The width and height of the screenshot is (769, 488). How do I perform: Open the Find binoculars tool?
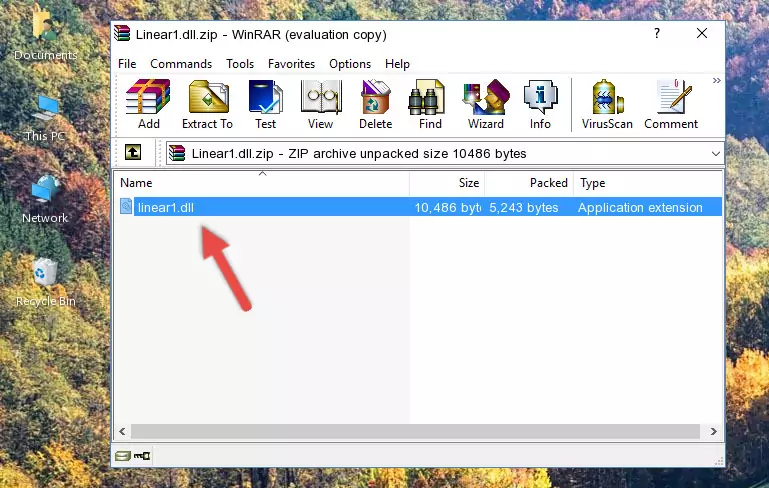430,104
